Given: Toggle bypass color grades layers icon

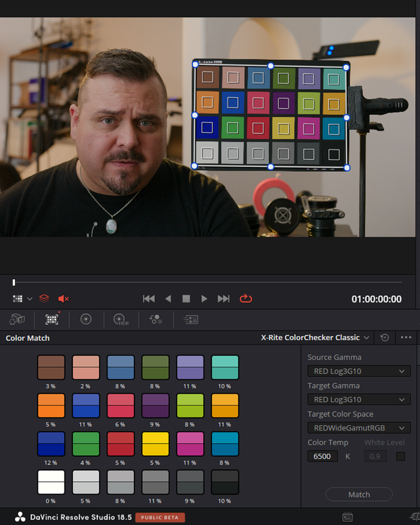Looking at the screenshot, I should pos(44,299).
